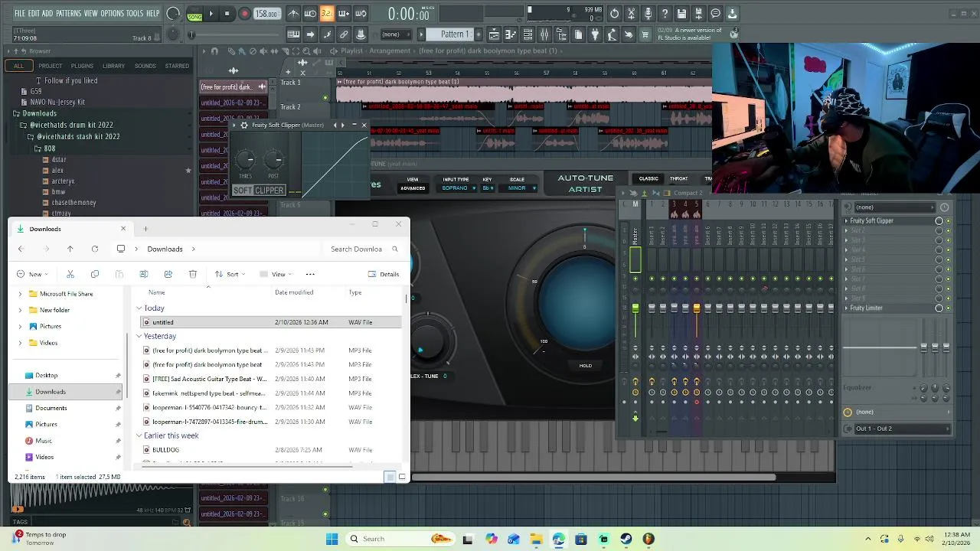The height and width of the screenshot is (551, 980).
Task: Toggle countdown before recording 3.2 button
Action: pos(327,14)
